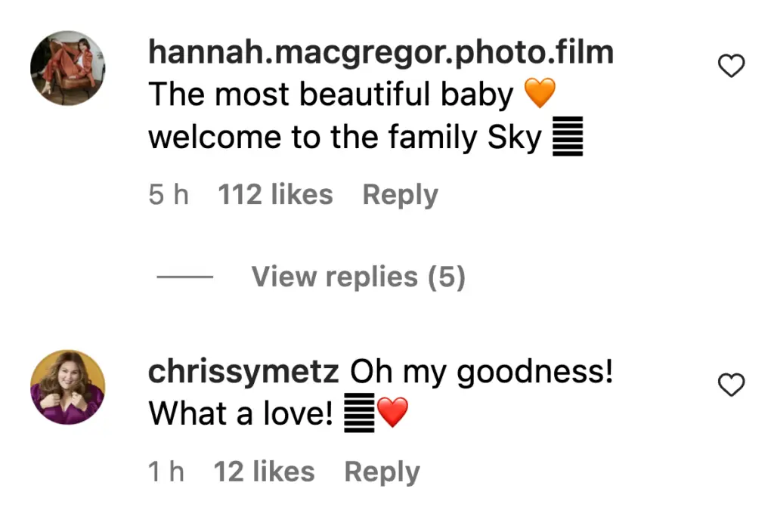Go to the chrissymetz username link

243,372
